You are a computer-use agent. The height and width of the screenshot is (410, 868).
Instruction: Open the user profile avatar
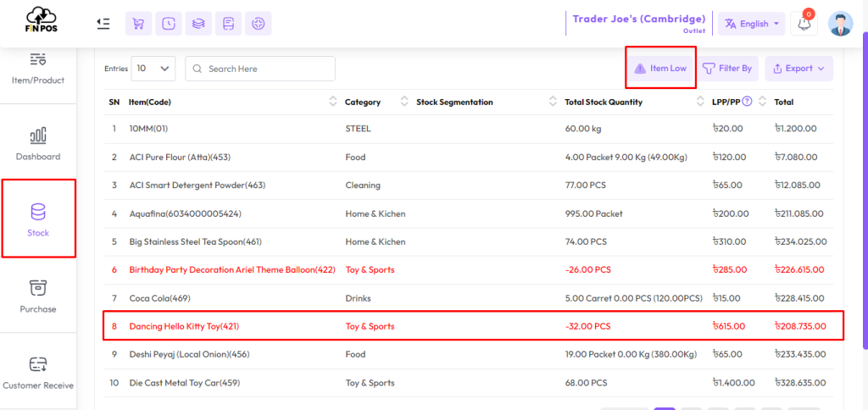click(840, 24)
